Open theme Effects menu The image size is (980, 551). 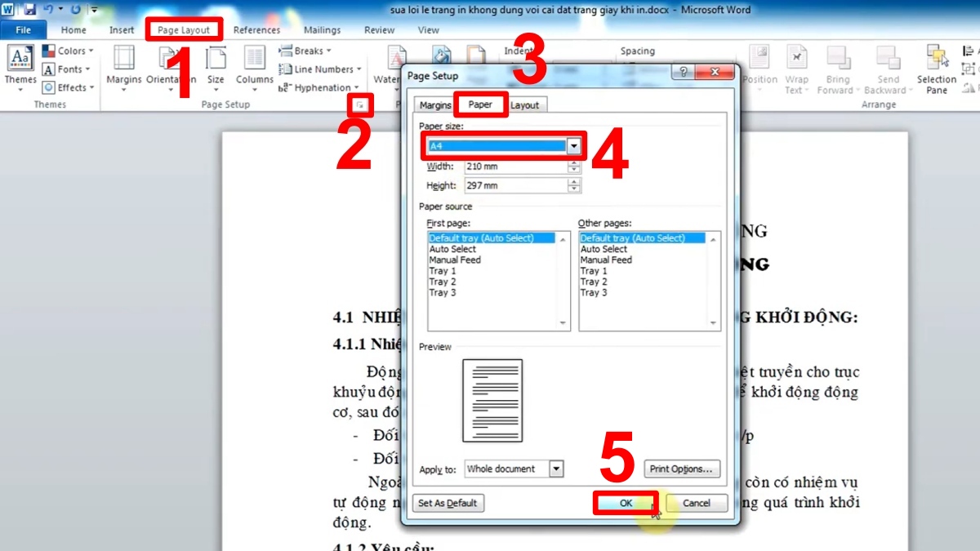pyautogui.click(x=68, y=87)
